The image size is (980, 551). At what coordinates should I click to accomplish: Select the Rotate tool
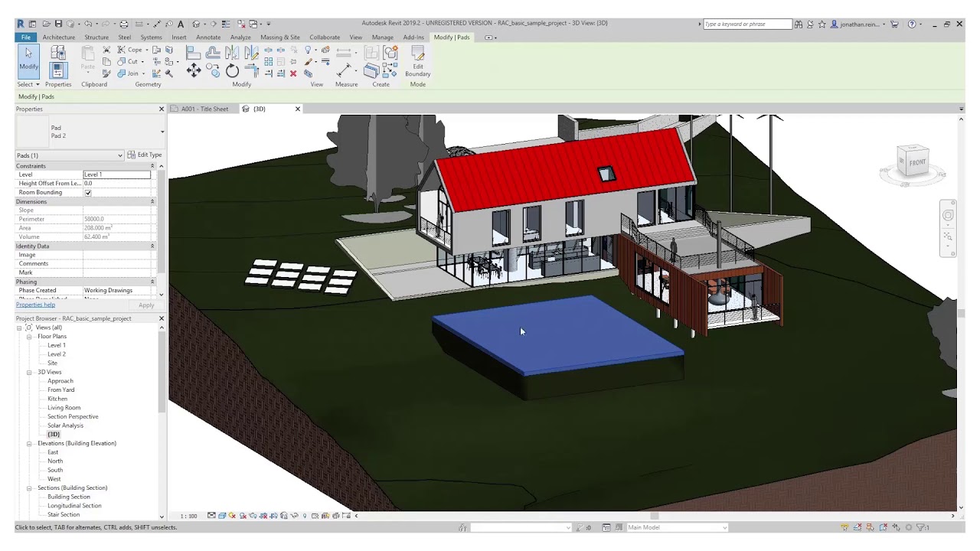click(x=232, y=70)
